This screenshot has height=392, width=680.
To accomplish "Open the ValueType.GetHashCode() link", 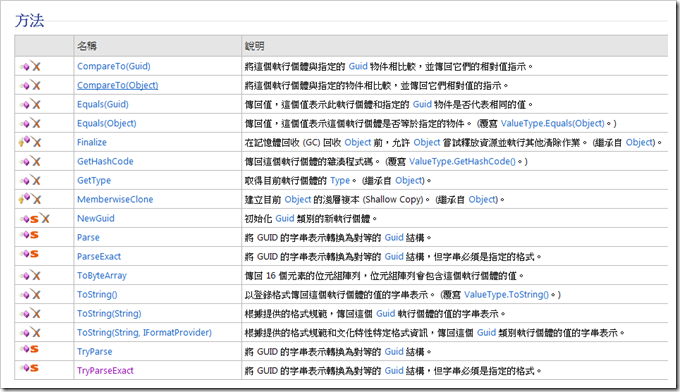I will [x=462, y=161].
